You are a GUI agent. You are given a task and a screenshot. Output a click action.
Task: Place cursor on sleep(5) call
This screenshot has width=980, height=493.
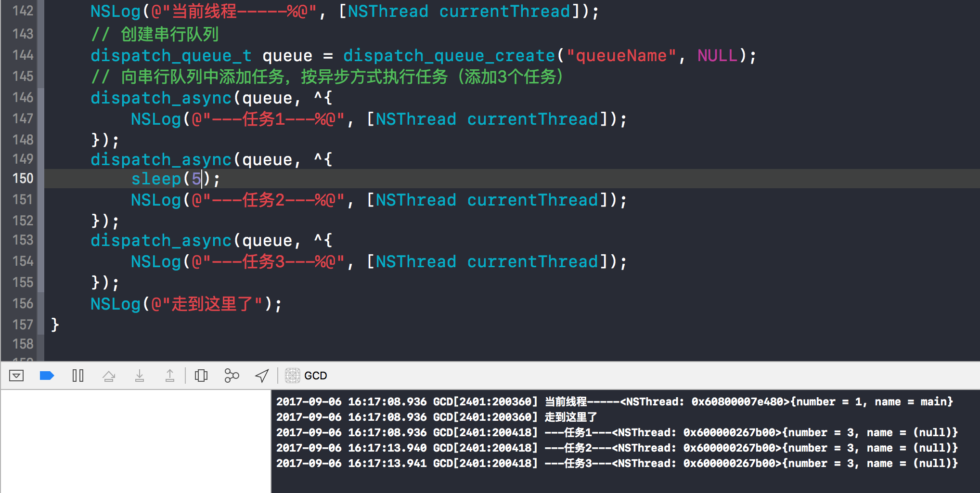(176, 179)
